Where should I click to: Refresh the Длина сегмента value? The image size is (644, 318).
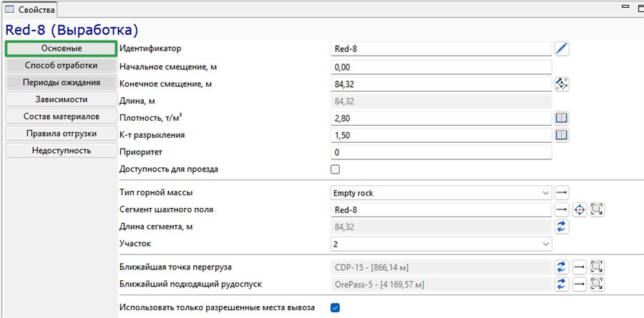562,227
